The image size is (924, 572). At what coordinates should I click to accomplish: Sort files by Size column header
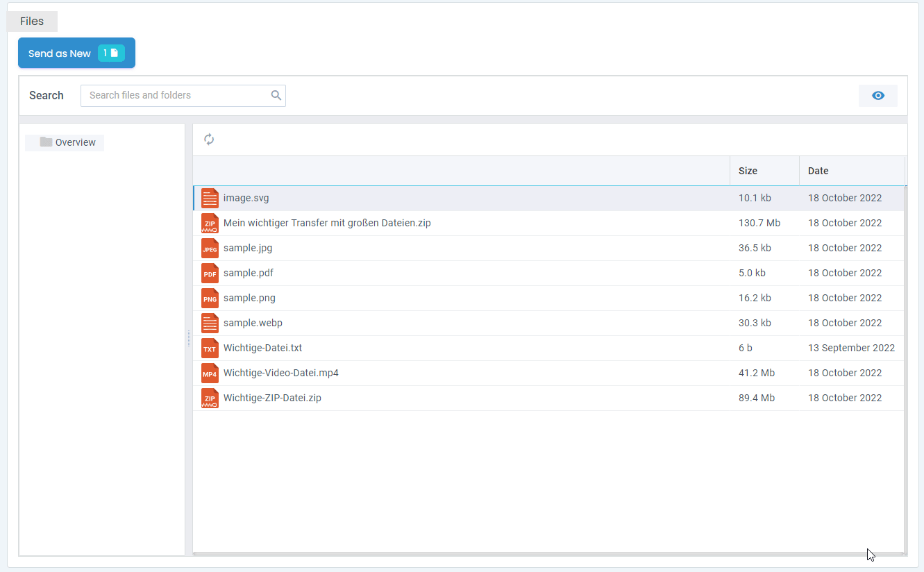click(x=748, y=171)
